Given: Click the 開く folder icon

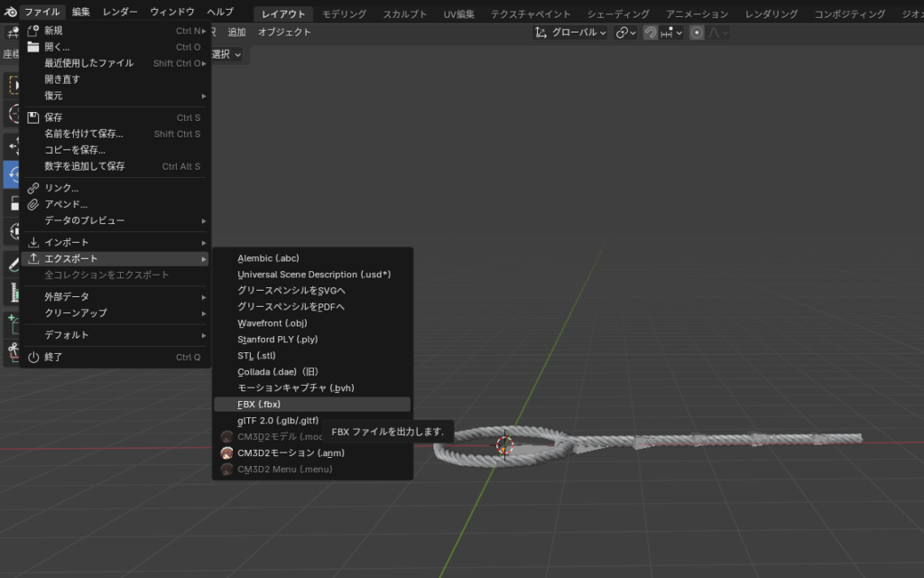Looking at the screenshot, I should click(33, 47).
